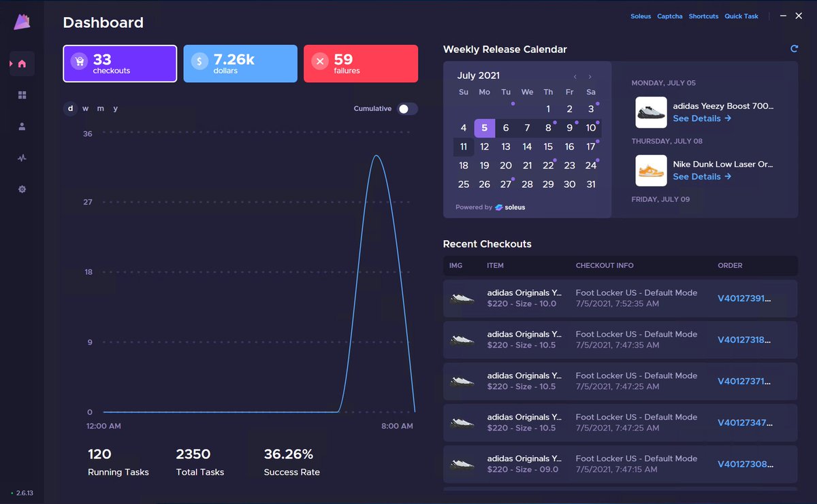Click the MONDAY, JULY 05 heading
This screenshot has height=504, width=817.
tap(664, 83)
